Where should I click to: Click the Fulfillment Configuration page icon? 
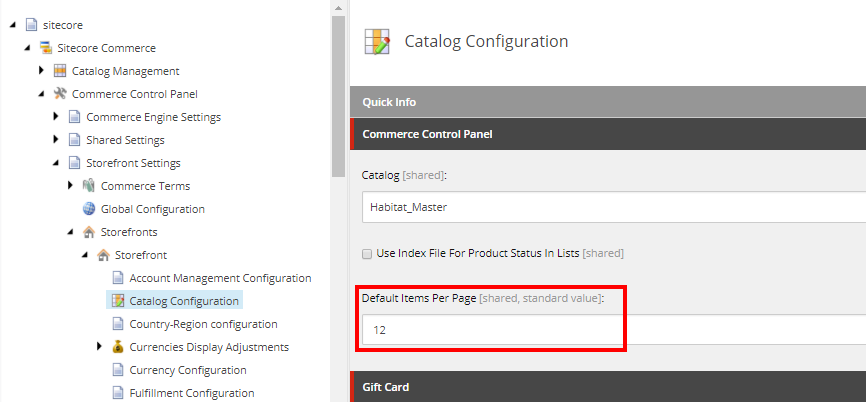(x=118, y=393)
